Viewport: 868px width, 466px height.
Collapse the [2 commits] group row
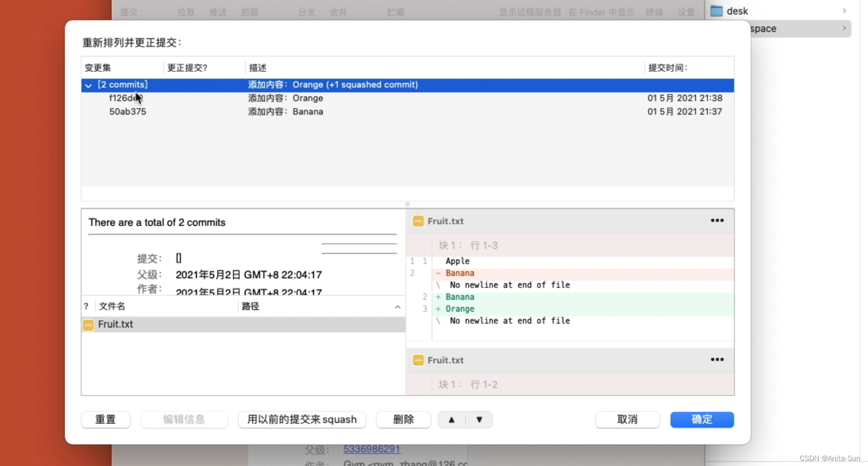(88, 85)
